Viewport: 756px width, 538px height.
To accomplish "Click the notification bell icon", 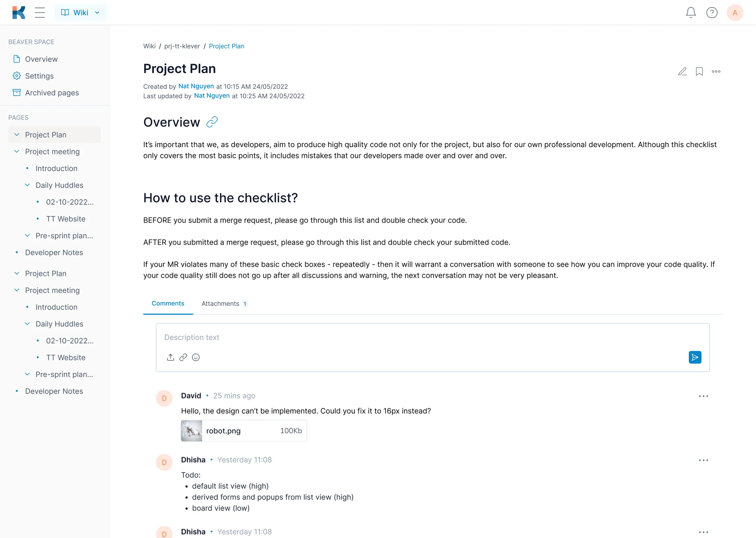I will click(691, 12).
